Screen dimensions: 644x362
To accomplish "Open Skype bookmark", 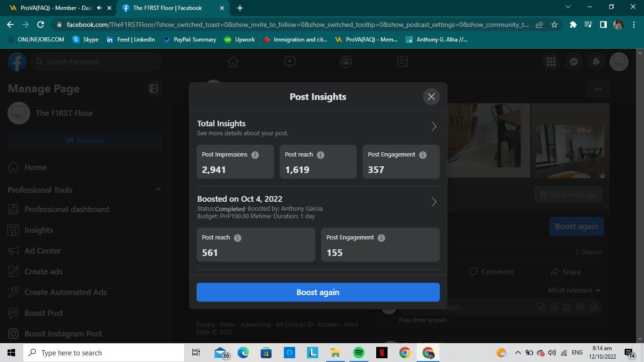I will (x=85, y=40).
